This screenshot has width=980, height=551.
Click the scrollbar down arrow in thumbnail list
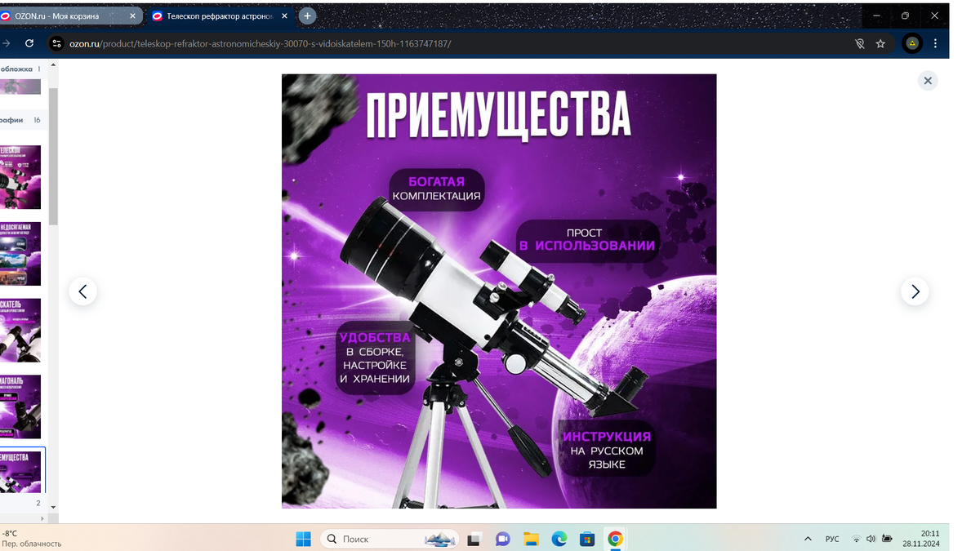coord(53,507)
